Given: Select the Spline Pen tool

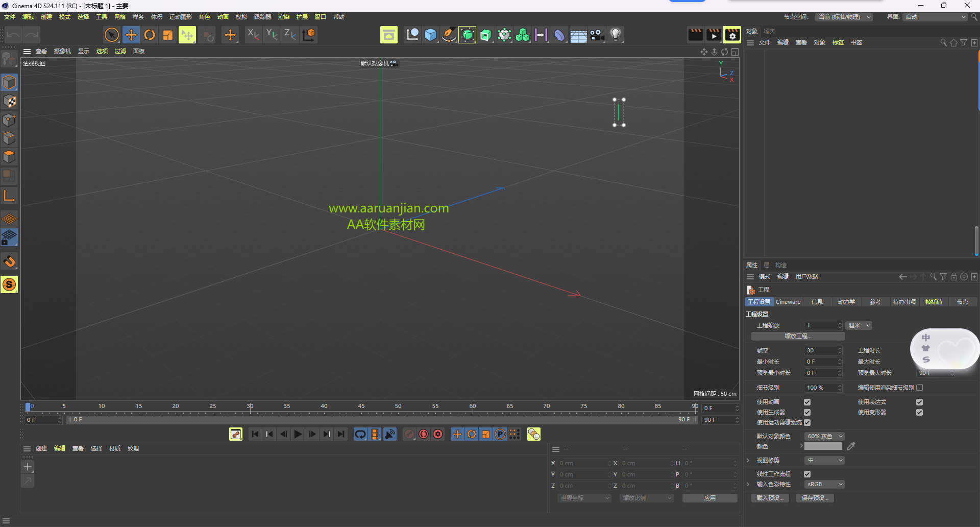Looking at the screenshot, I should click(x=449, y=34).
